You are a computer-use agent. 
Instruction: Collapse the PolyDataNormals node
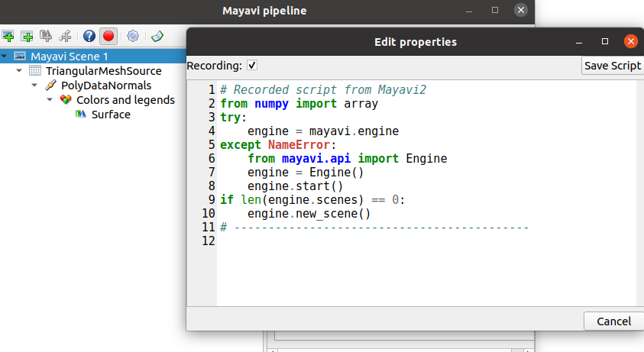coord(34,85)
